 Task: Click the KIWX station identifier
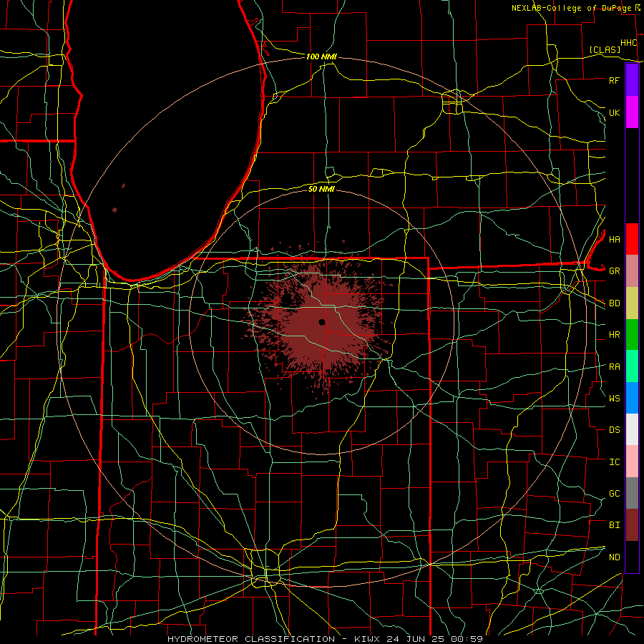(x=368, y=639)
